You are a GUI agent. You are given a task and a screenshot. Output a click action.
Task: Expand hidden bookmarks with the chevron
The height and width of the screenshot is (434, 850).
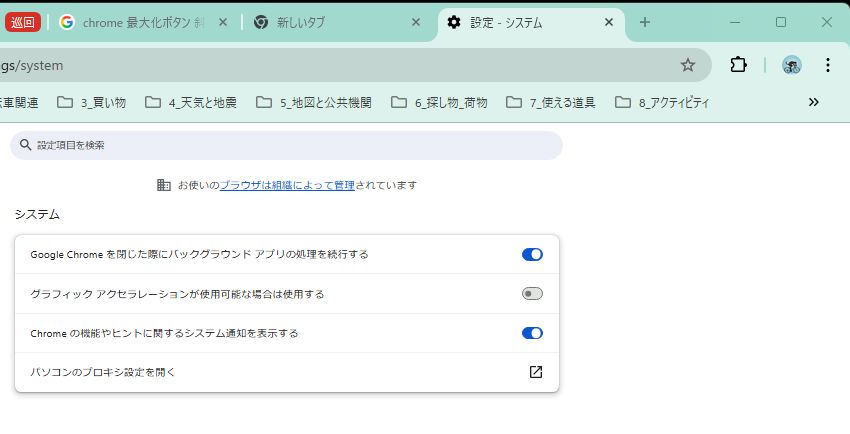click(813, 102)
